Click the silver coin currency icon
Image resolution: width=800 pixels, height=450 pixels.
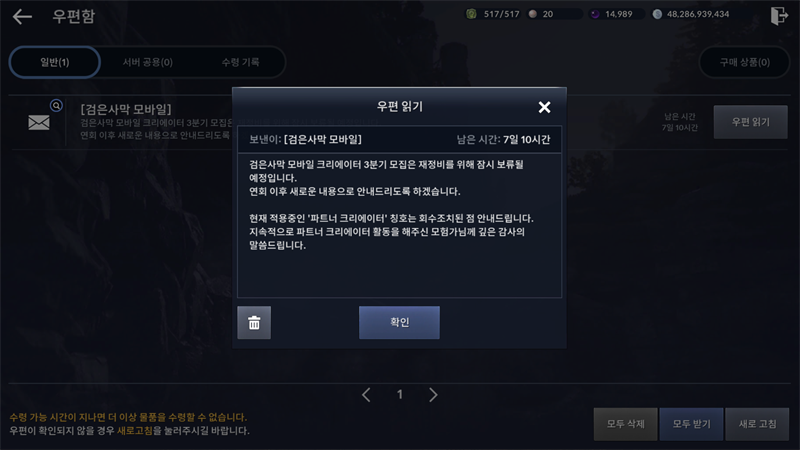coord(657,14)
